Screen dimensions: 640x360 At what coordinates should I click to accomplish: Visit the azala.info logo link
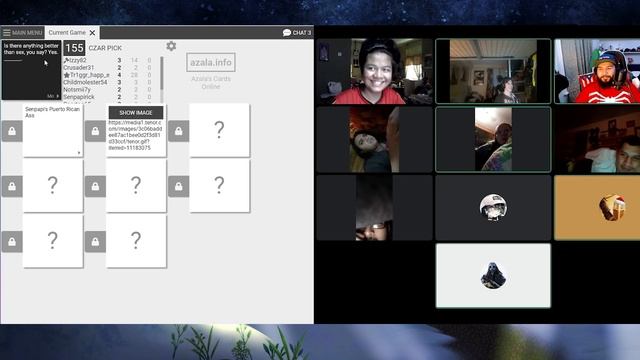pyautogui.click(x=211, y=62)
